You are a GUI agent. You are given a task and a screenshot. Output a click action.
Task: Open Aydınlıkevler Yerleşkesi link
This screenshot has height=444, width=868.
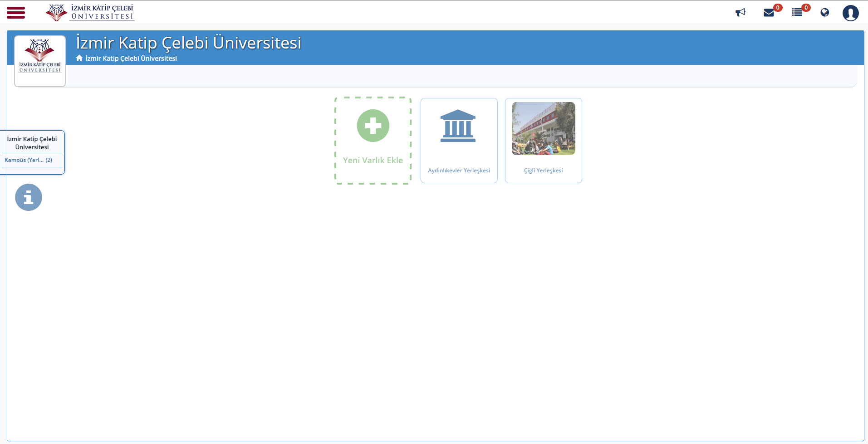(459, 171)
